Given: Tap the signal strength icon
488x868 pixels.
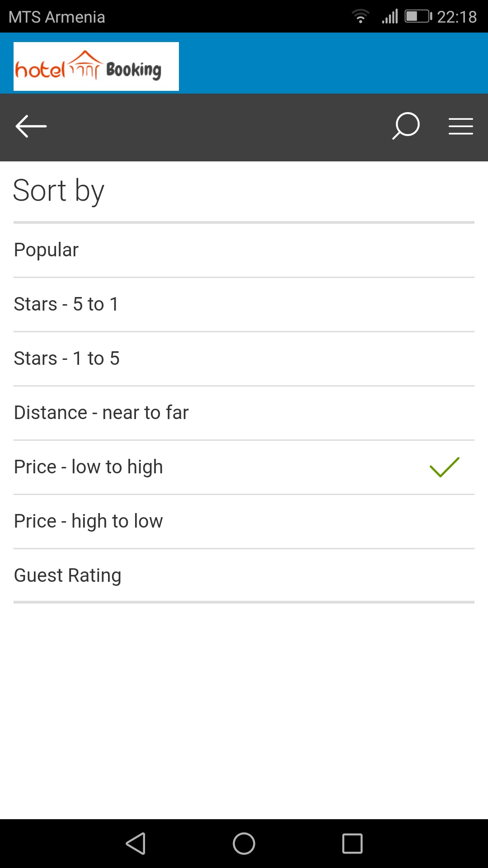Looking at the screenshot, I should [389, 17].
